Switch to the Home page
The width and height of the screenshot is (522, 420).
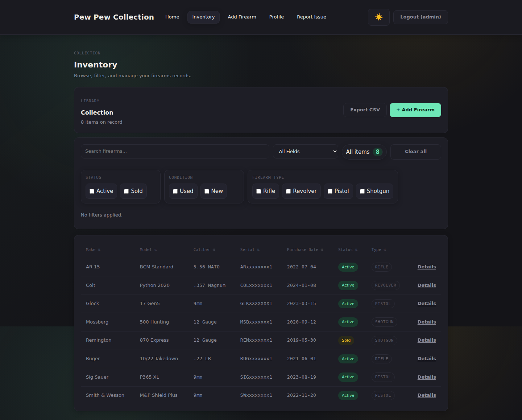tap(172, 17)
